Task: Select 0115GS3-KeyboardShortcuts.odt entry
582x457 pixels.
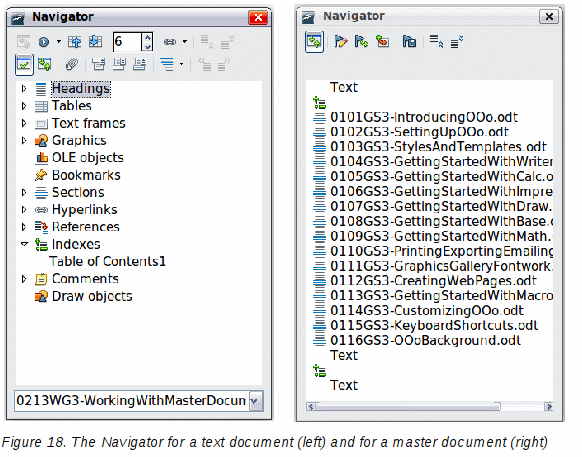Action: pyautogui.click(x=434, y=326)
